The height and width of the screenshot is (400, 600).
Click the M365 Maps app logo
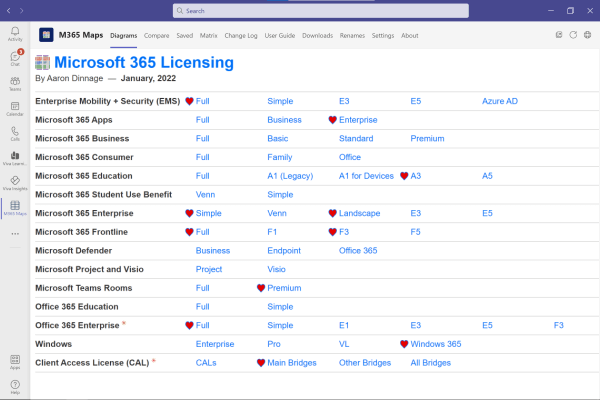[x=46, y=35]
